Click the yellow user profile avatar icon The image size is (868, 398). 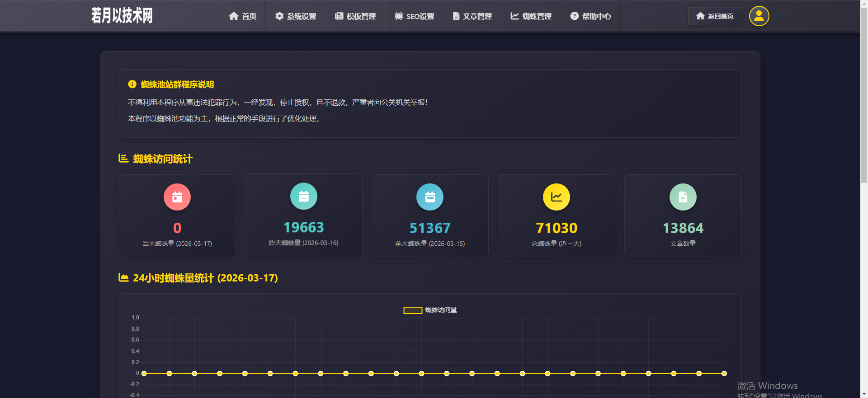click(x=759, y=16)
